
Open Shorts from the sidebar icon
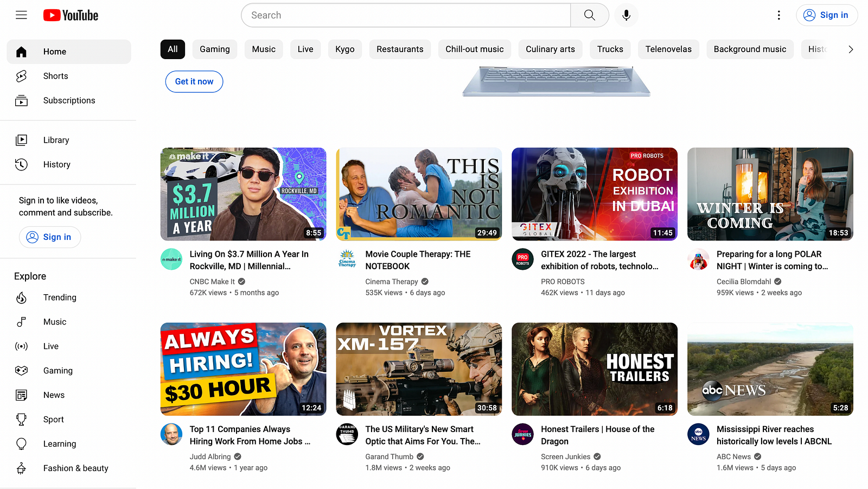[x=21, y=76]
